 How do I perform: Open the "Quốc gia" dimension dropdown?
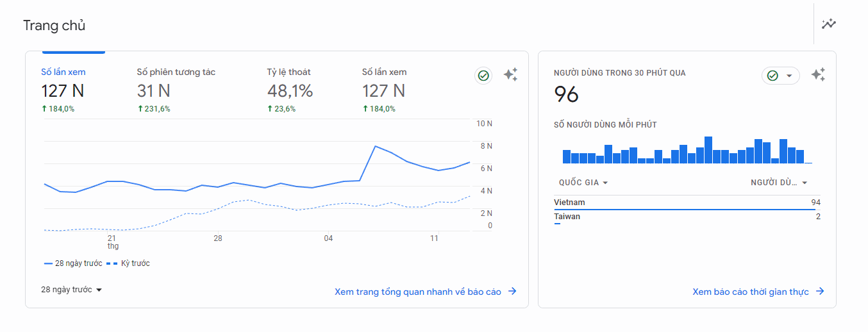[x=583, y=183]
